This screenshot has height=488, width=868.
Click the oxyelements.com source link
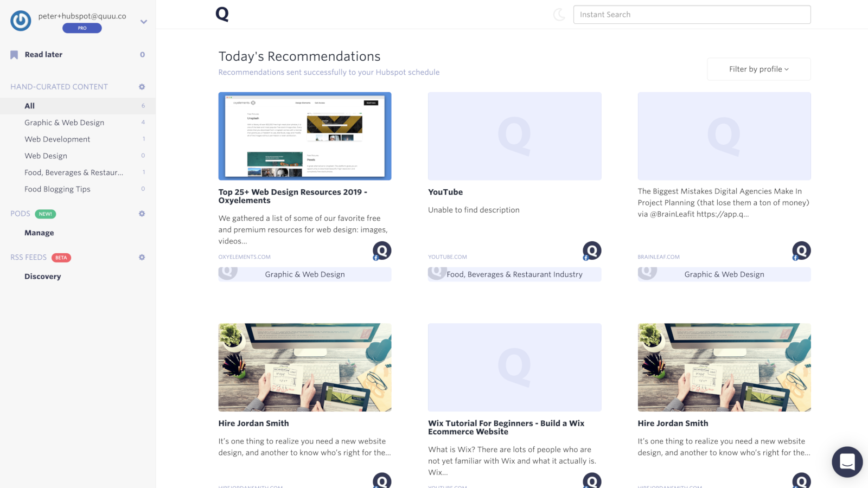245,257
